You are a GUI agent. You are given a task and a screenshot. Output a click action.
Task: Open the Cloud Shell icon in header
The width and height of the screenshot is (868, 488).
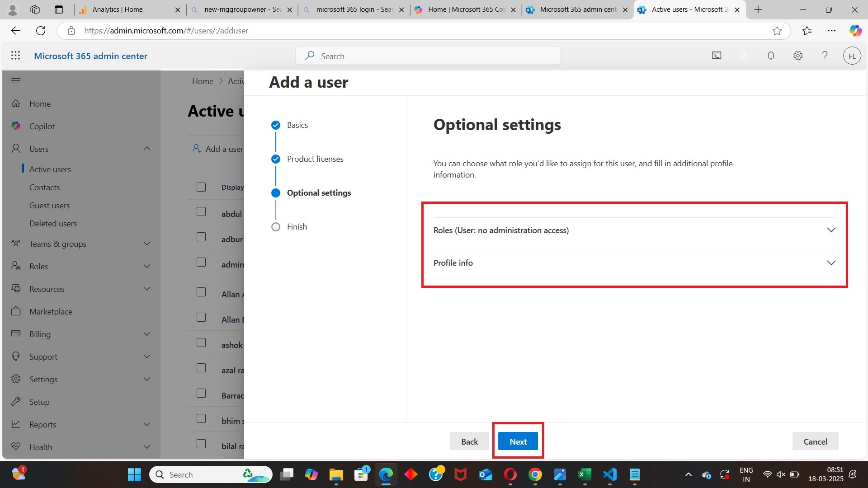coord(717,56)
